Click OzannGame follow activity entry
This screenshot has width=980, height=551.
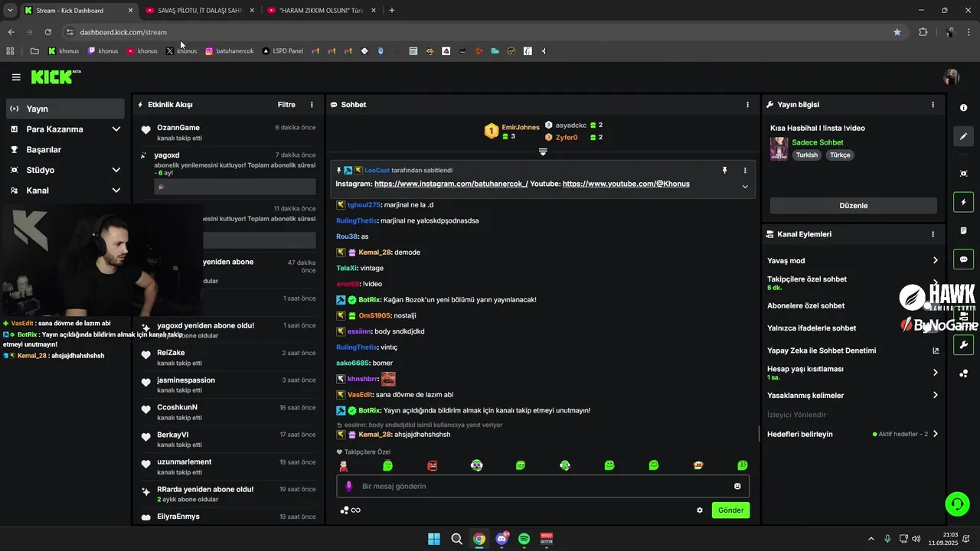tap(227, 132)
